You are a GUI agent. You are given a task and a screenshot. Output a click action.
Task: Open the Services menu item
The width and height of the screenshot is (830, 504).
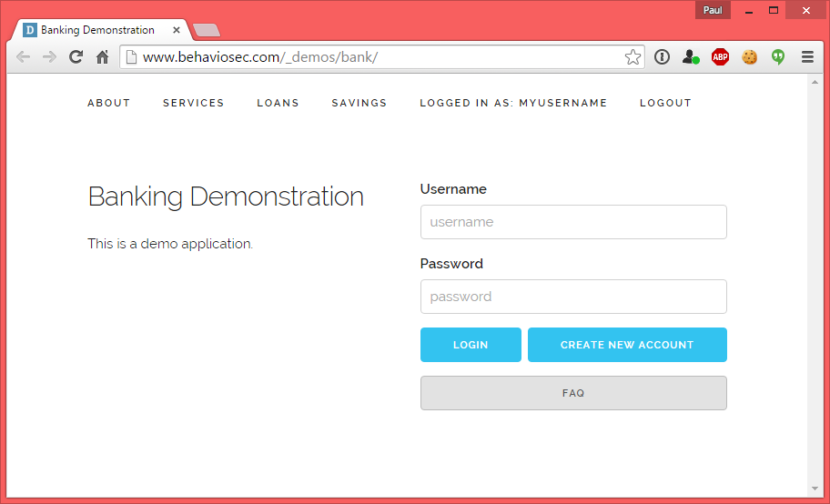tap(193, 103)
